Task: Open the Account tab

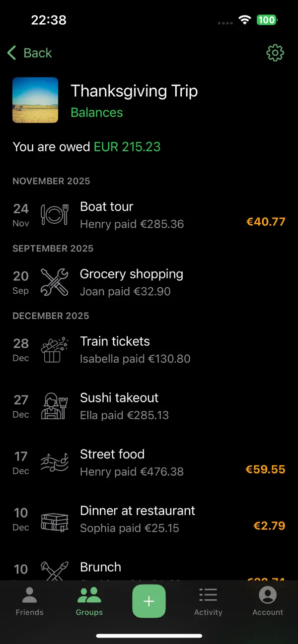Action: tap(268, 601)
